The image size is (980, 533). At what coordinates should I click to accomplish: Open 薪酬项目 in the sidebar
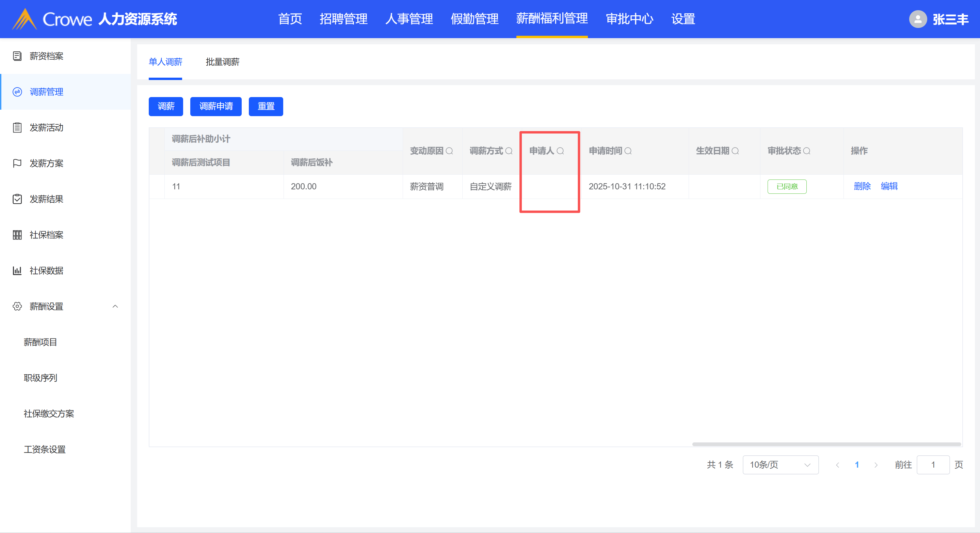click(40, 342)
